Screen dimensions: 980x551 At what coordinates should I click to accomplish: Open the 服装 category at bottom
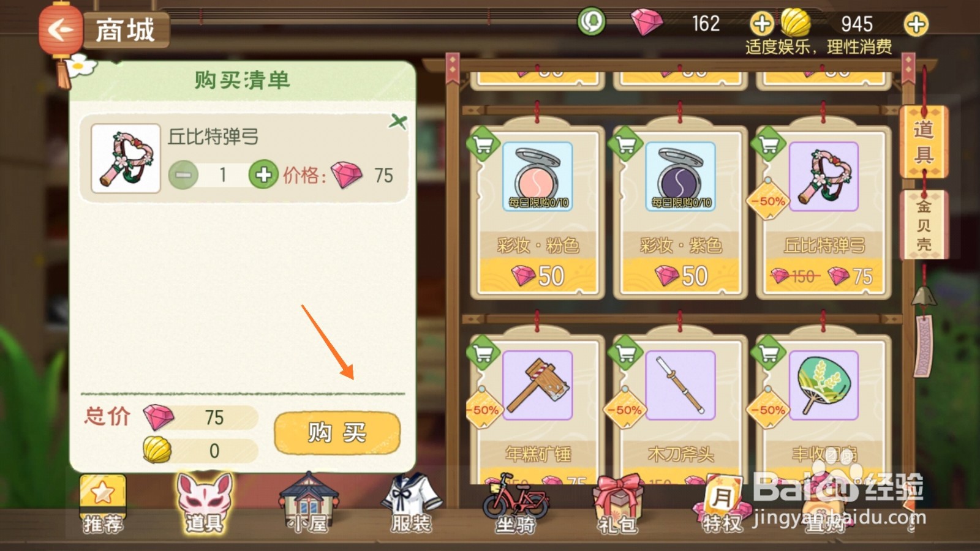click(x=411, y=503)
